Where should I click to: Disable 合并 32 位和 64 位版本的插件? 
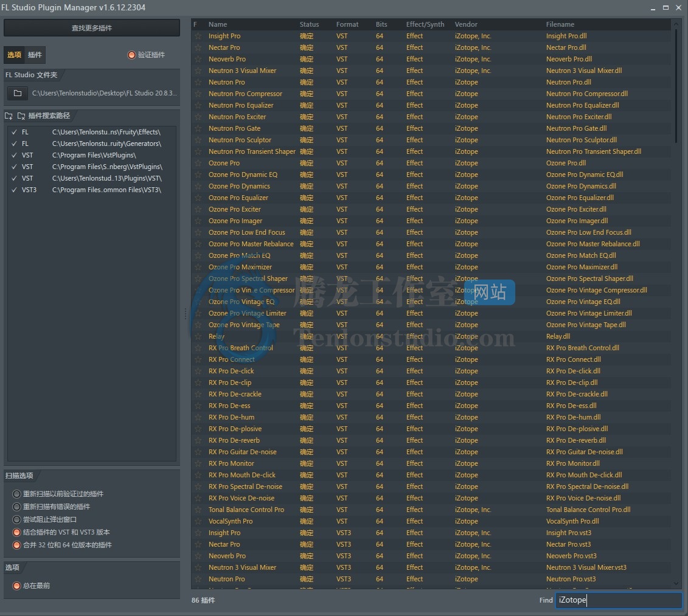[x=16, y=545]
